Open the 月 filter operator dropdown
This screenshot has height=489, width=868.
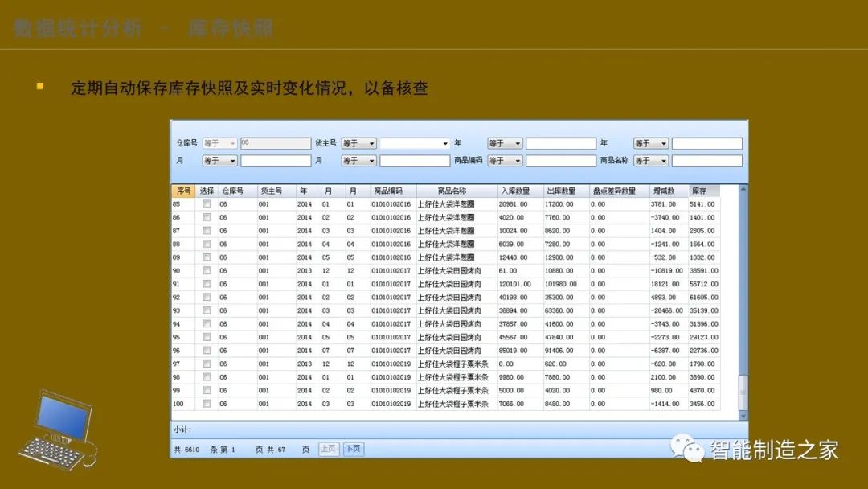[217, 160]
